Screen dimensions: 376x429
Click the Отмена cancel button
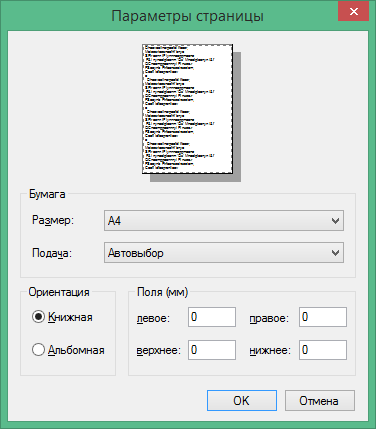point(320,400)
